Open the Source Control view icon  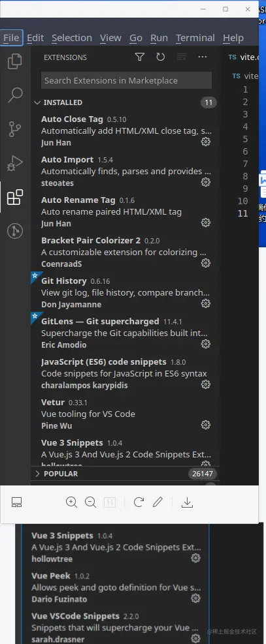pyautogui.click(x=15, y=129)
